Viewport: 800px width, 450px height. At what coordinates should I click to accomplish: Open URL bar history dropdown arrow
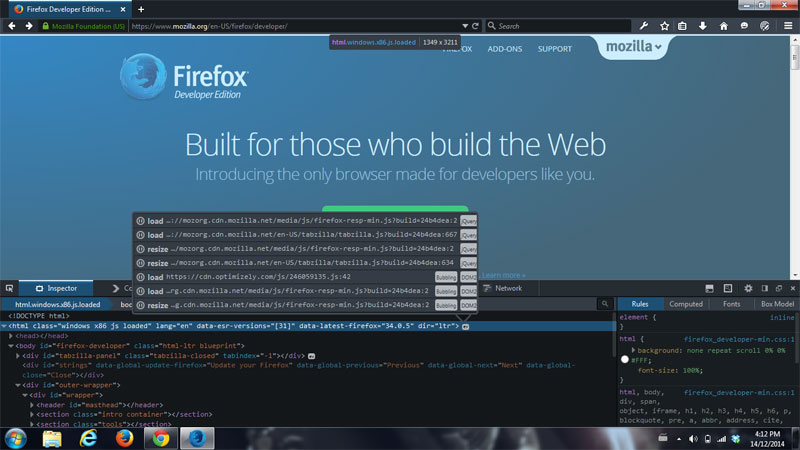[x=465, y=26]
